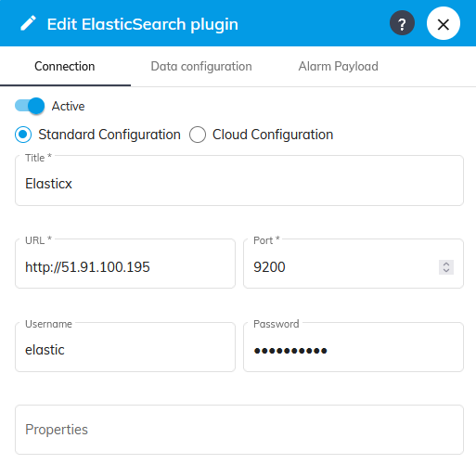Close the Edit ElasticSearch plugin dialog
Screen dimensions: 476x464
[x=444, y=23]
